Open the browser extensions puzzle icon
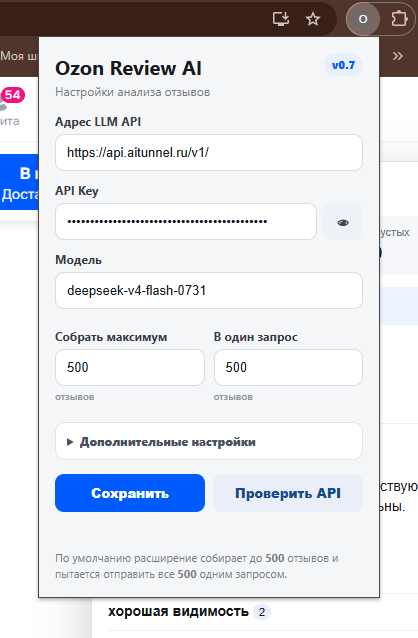The height and width of the screenshot is (638, 418). [x=399, y=19]
